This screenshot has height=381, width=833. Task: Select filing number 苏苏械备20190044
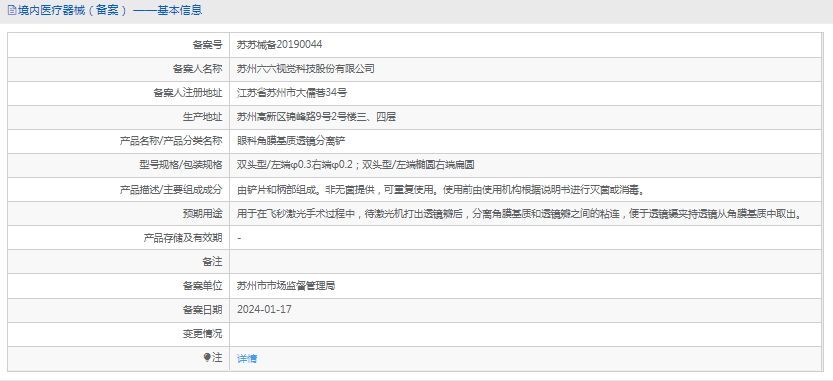pos(279,45)
